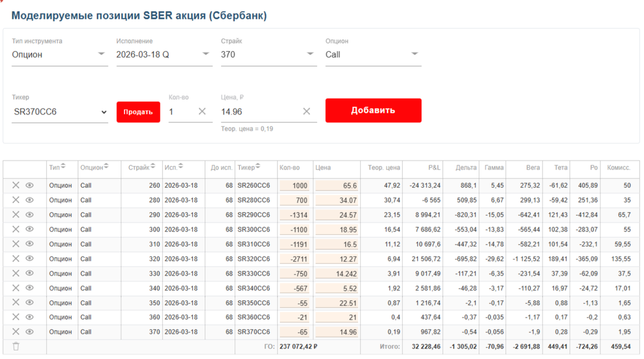Edit price 18.95 for SR300CC6

[337, 229]
